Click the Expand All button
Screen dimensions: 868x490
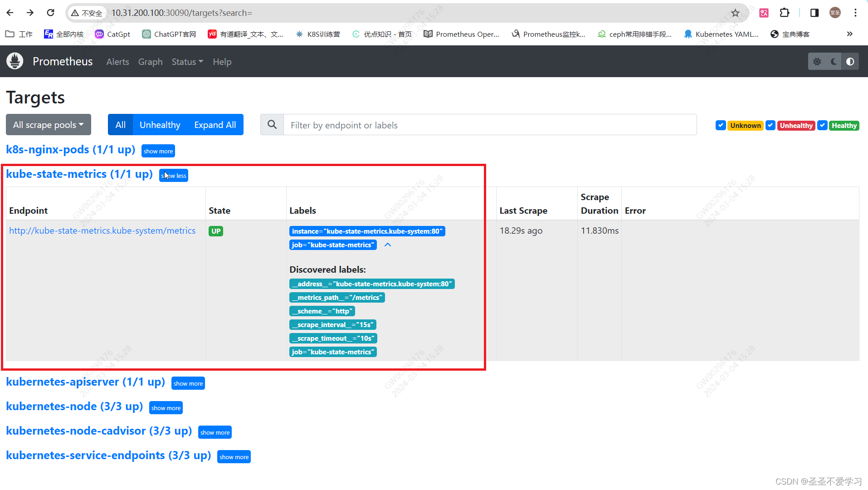click(x=215, y=125)
